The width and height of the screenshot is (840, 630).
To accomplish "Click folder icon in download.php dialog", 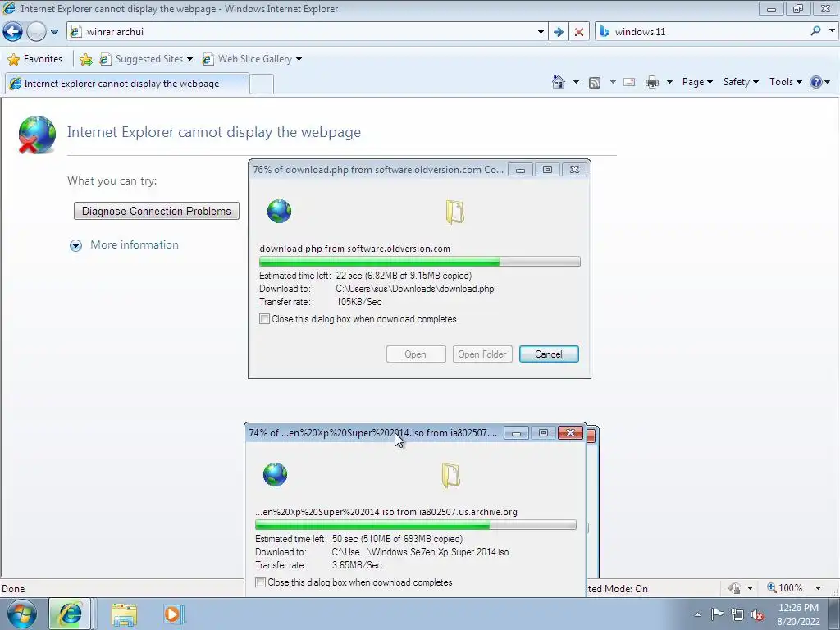I will (x=454, y=212).
